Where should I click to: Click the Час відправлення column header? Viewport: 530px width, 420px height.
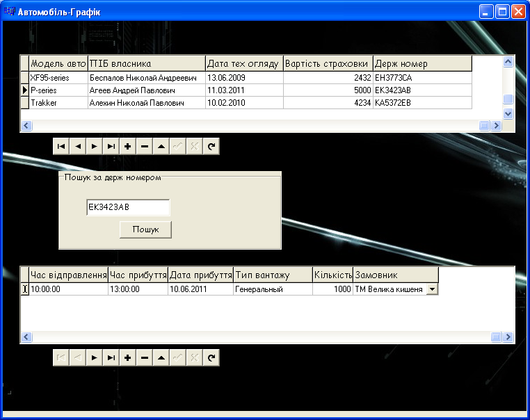69,275
